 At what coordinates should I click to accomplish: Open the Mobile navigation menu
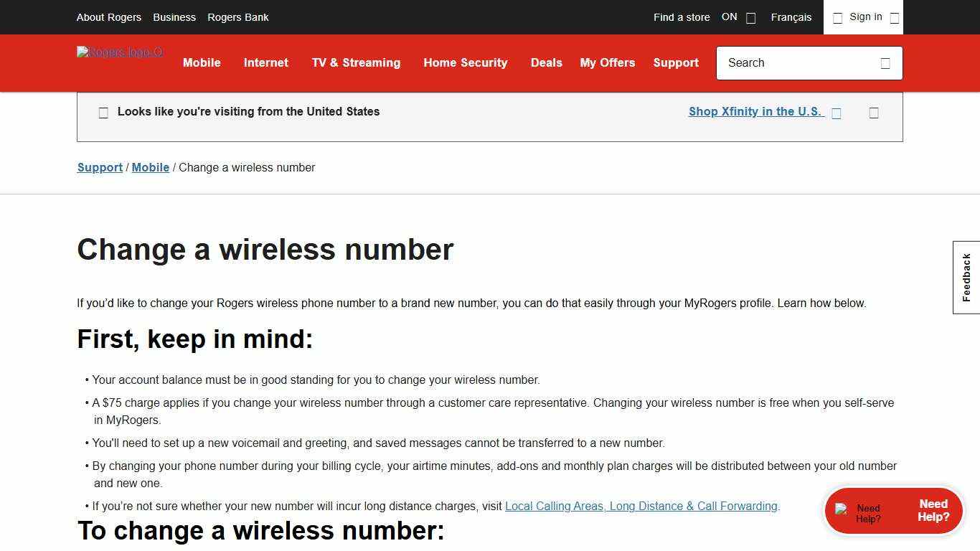point(202,63)
